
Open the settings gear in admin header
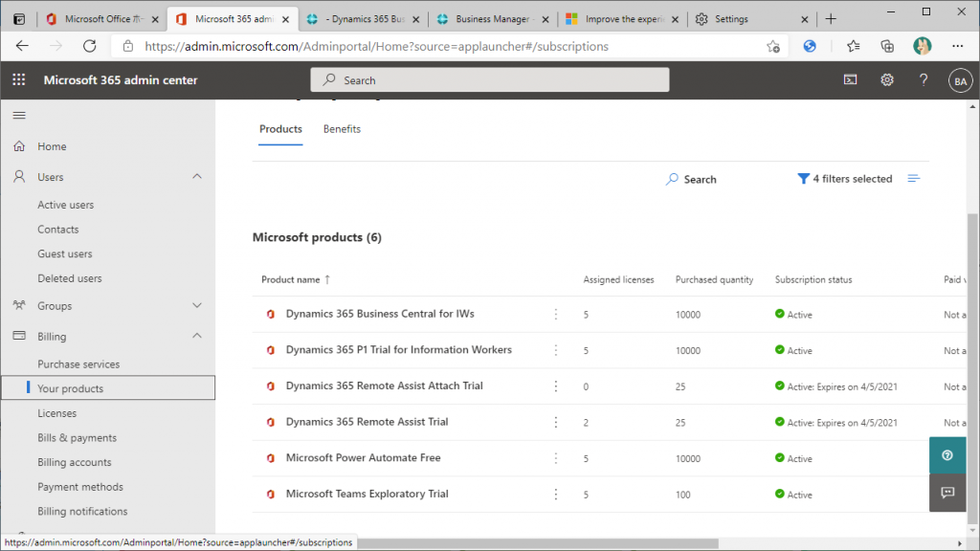[887, 80]
